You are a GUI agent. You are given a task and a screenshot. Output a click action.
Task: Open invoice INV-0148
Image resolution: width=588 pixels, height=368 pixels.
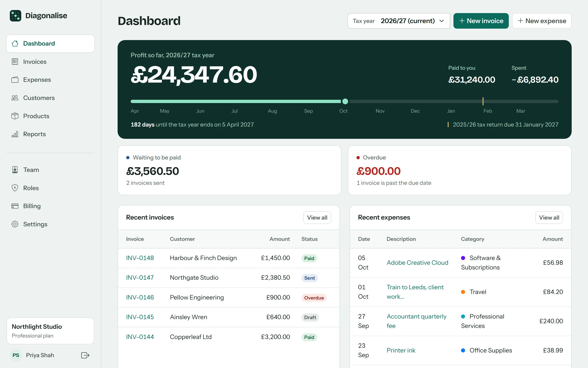140,258
